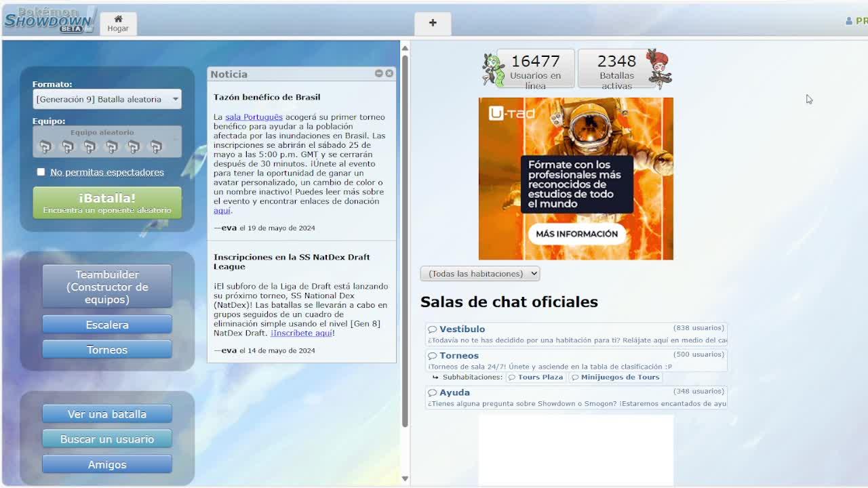Click the Pokémon Showdown logo
This screenshot has height=488, width=868.
pyautogui.click(x=49, y=20)
